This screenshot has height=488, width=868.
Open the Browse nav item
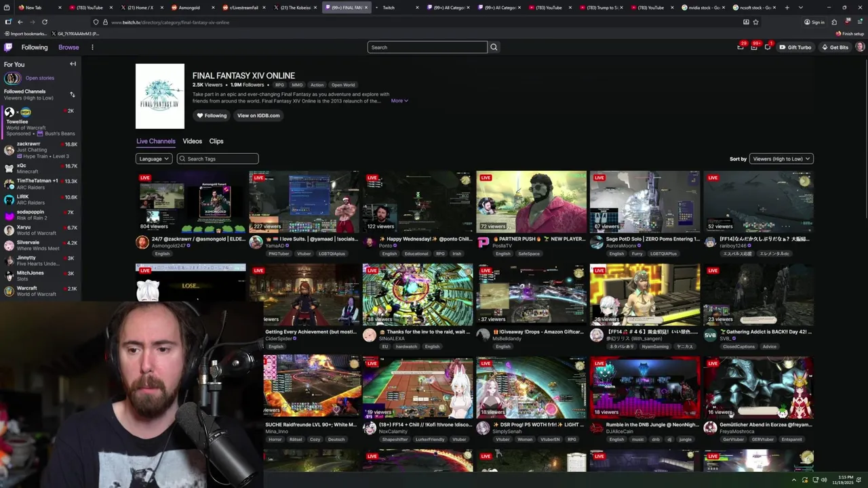[x=68, y=47]
